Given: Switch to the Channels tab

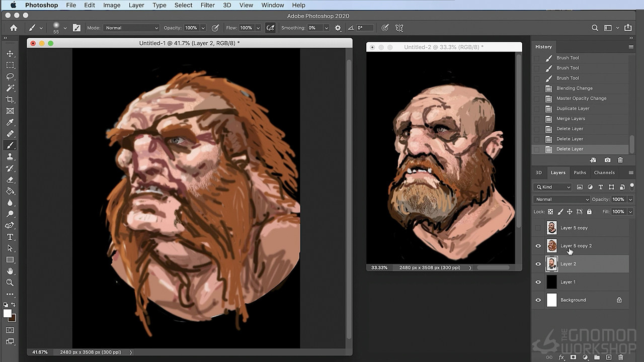Looking at the screenshot, I should click(x=604, y=172).
